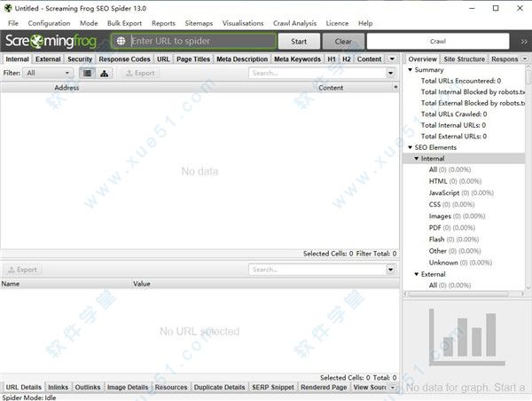This screenshot has width=532, height=401.
Task: Select Images under Internal
Action: pos(457,216)
